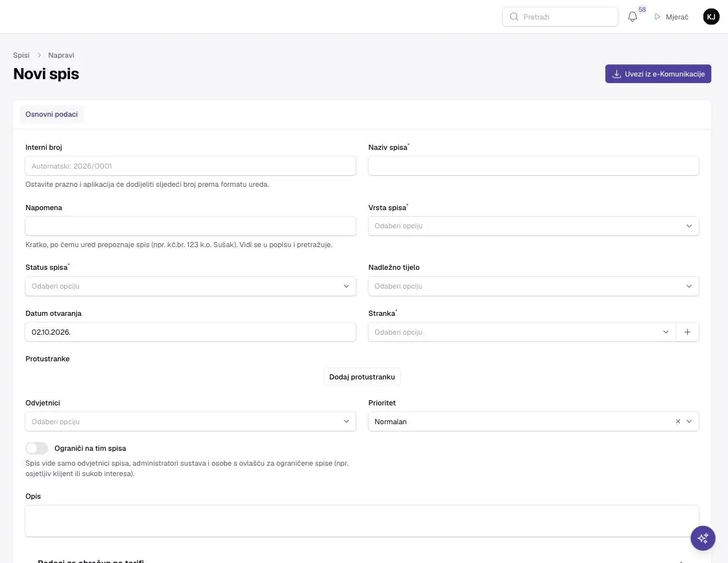Open the KJ user avatar menu

coord(711,17)
